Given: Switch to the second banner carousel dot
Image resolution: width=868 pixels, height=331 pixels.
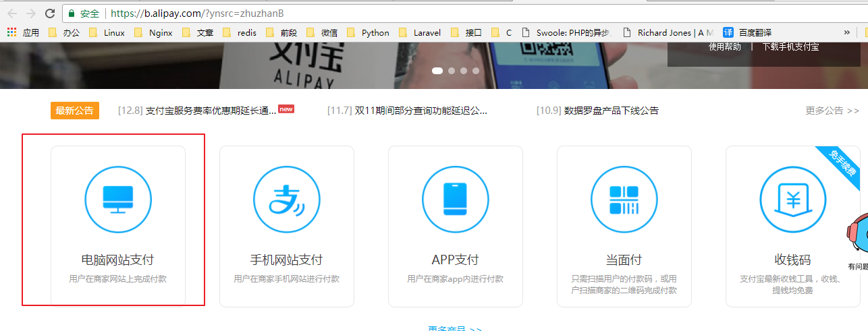Looking at the screenshot, I should tap(452, 71).
